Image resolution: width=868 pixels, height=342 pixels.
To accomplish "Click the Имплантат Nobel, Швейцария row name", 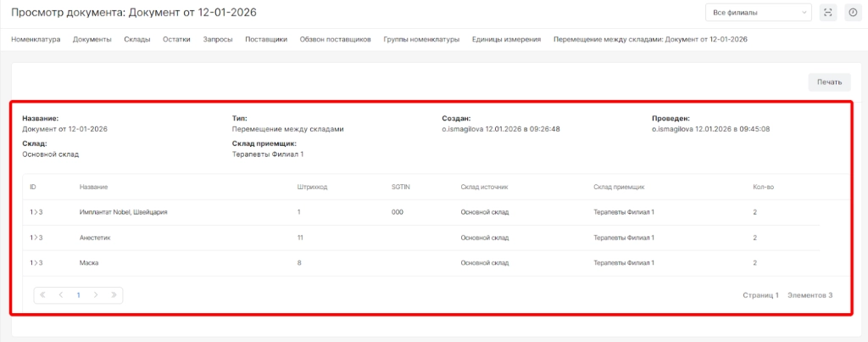I will pyautogui.click(x=123, y=211).
